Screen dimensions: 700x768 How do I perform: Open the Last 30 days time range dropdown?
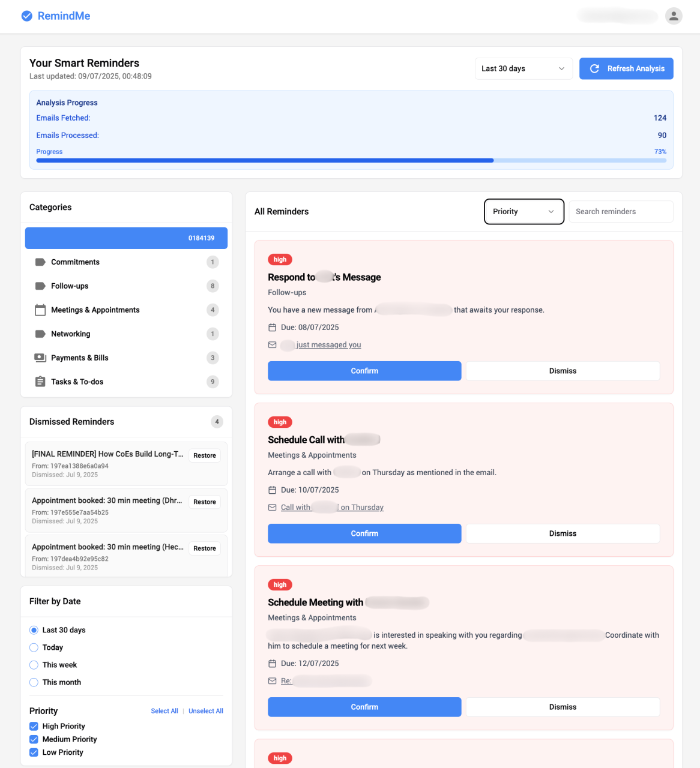coord(523,68)
